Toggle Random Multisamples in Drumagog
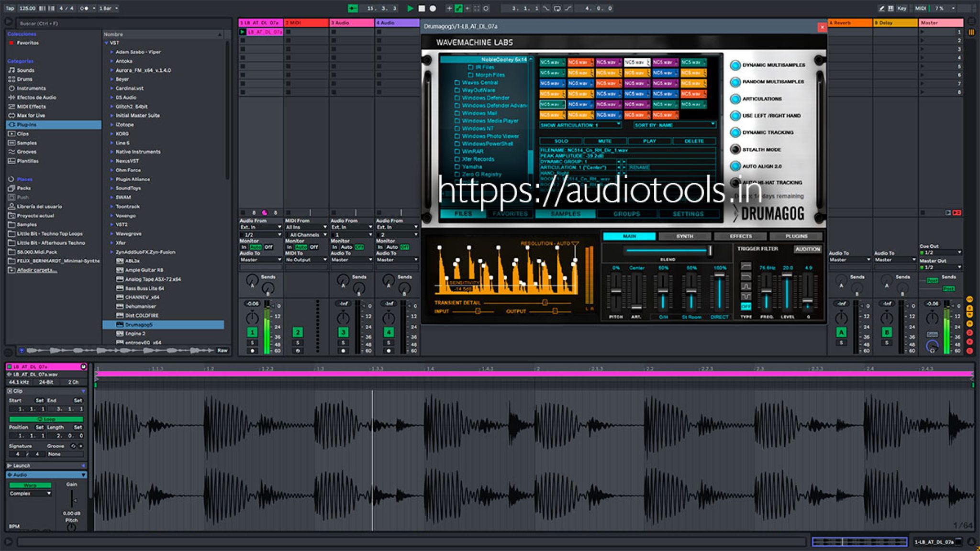The image size is (980, 551). point(735,82)
